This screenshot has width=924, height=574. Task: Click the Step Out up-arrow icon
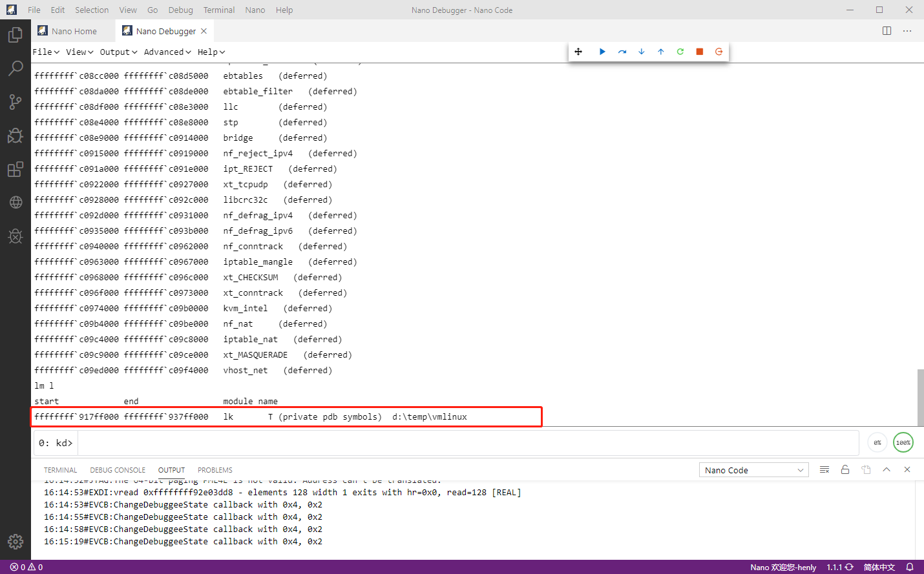(660, 51)
